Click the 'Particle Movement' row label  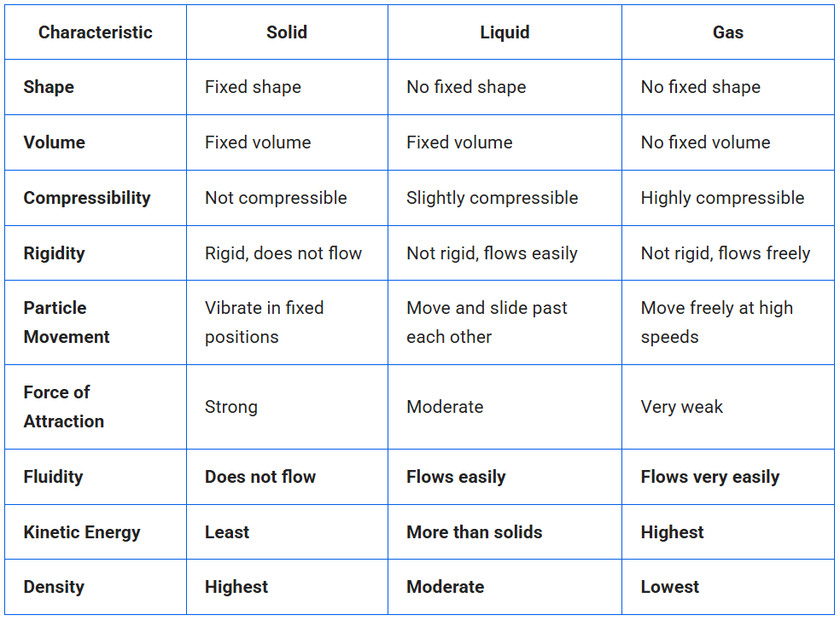[x=67, y=322]
